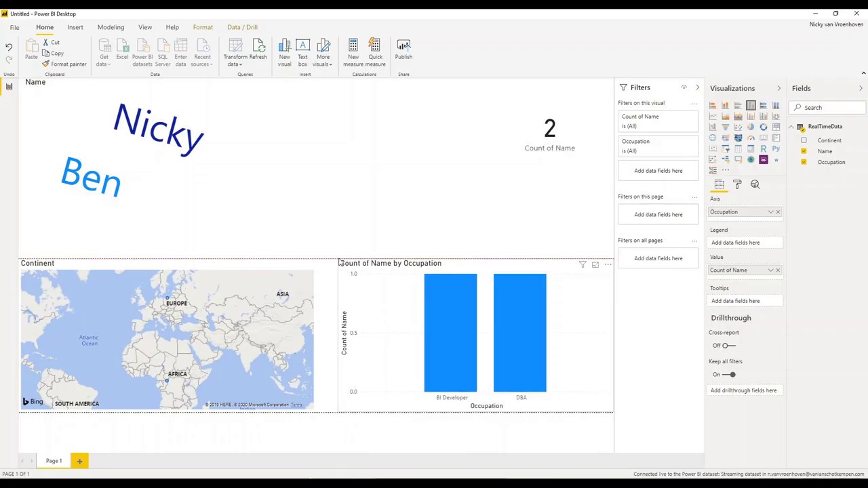The width and height of the screenshot is (868, 488).
Task: Click the Count of Name card visual
Action: 549,134
